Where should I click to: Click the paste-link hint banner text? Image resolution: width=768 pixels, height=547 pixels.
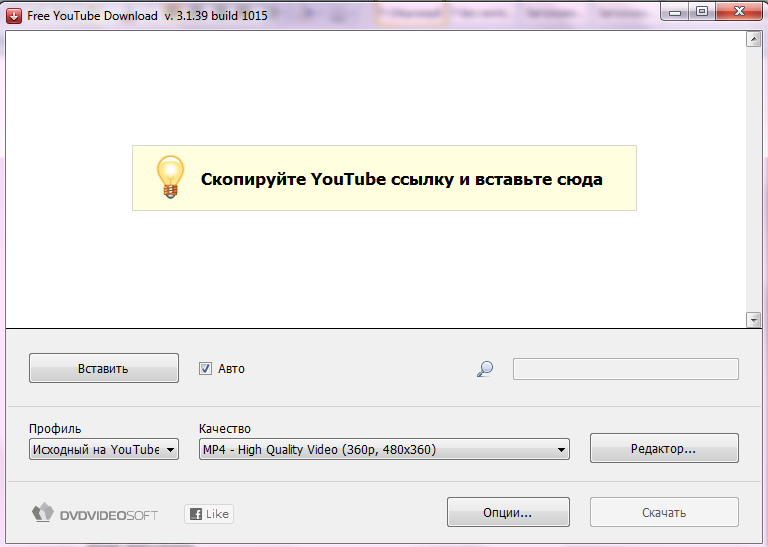coord(402,179)
